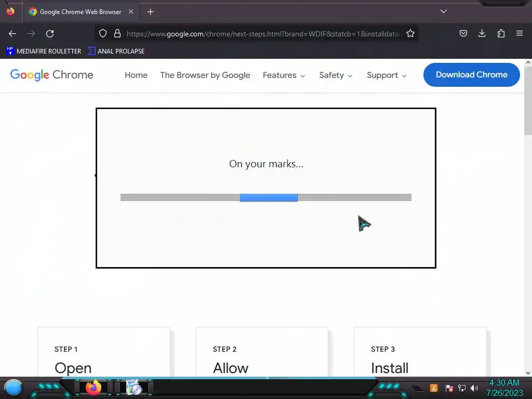Close the Google Chrome Web Browser tab
Screen dimensions: 532x399
coord(130,11)
